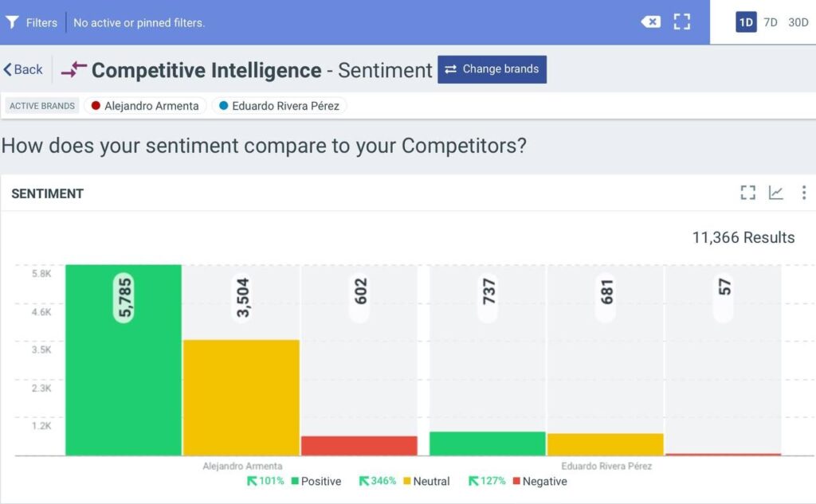This screenshot has width=816, height=504.
Task: Click the Filters funnel icon
Action: 13,22
